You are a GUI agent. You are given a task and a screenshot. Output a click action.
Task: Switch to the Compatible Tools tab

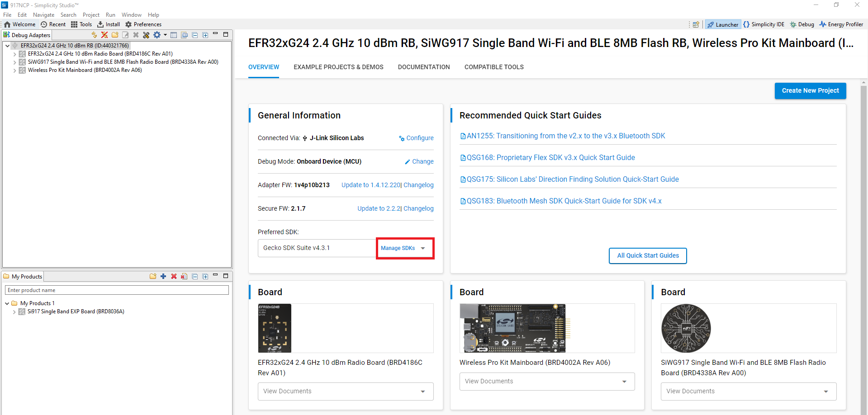[x=494, y=67]
